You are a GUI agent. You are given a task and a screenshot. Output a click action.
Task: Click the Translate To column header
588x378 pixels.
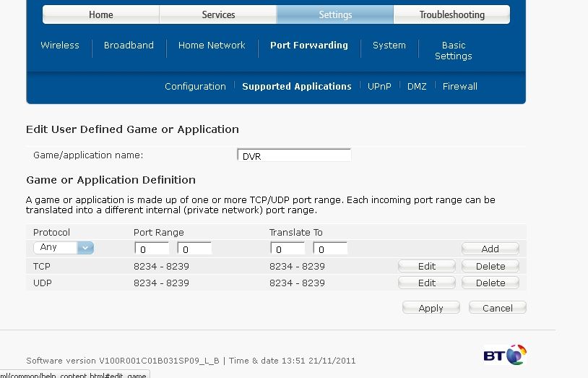point(296,232)
